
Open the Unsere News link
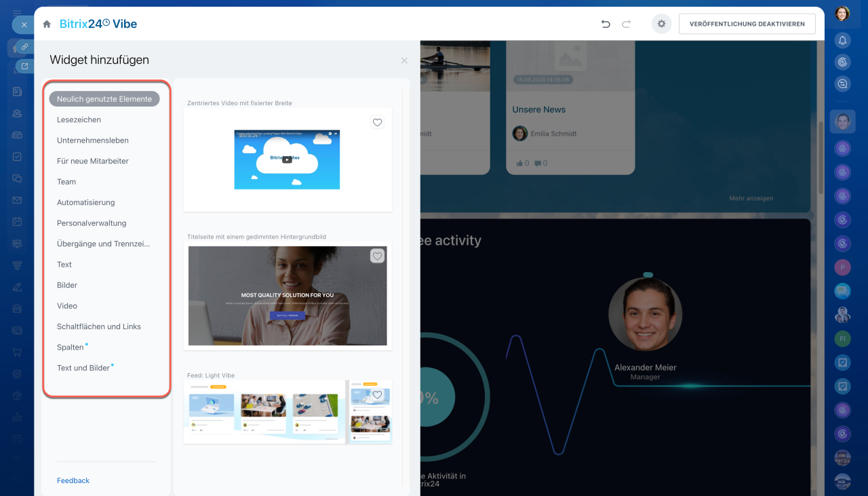539,109
